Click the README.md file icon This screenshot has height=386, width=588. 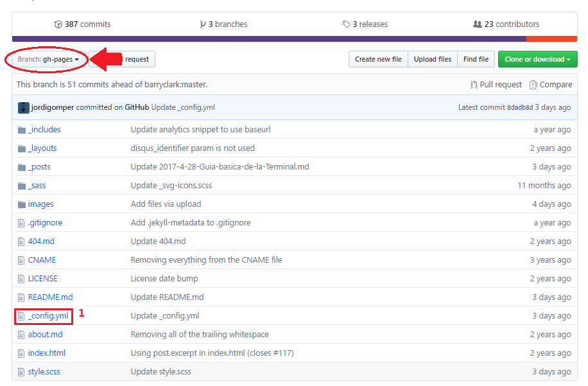21,297
